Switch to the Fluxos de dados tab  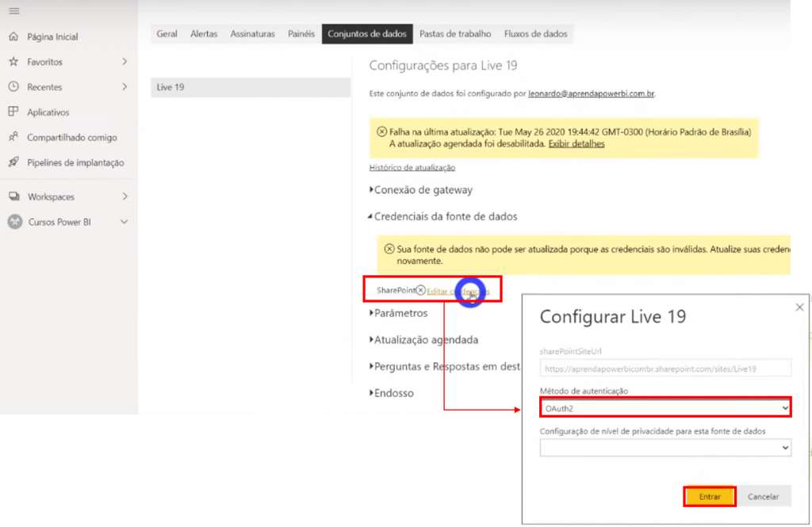point(535,34)
